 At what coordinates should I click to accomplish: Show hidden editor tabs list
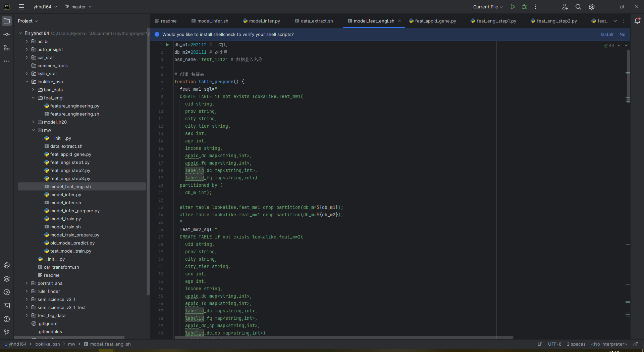615,21
